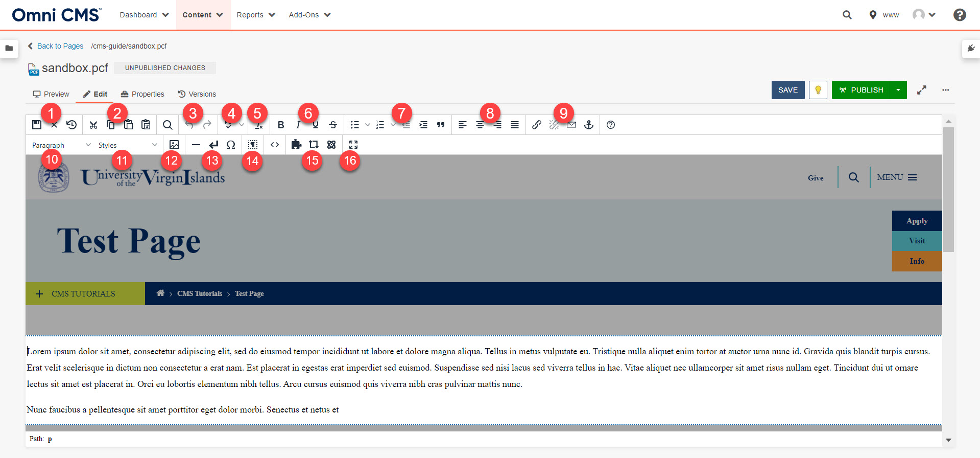Viewport: 980px width, 458px height.
Task: Click the Back to Pages link
Action: [x=56, y=46]
